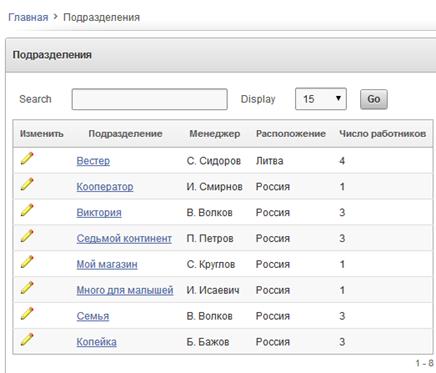Open the Копейка department link
The width and height of the screenshot is (436, 373).
[96, 342]
